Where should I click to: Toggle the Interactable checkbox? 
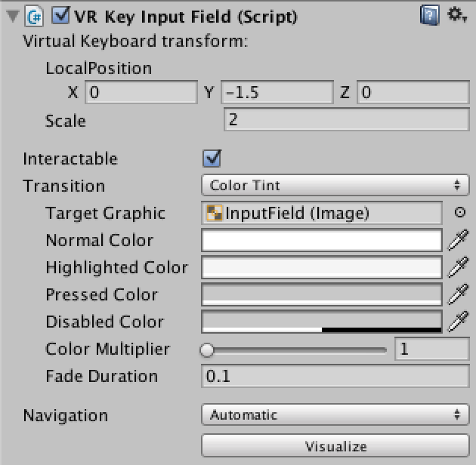click(x=212, y=159)
